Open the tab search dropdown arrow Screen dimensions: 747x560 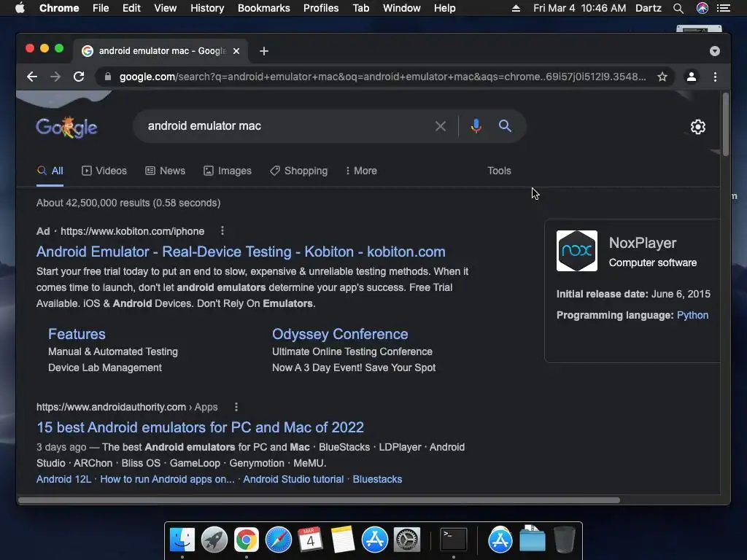(715, 51)
